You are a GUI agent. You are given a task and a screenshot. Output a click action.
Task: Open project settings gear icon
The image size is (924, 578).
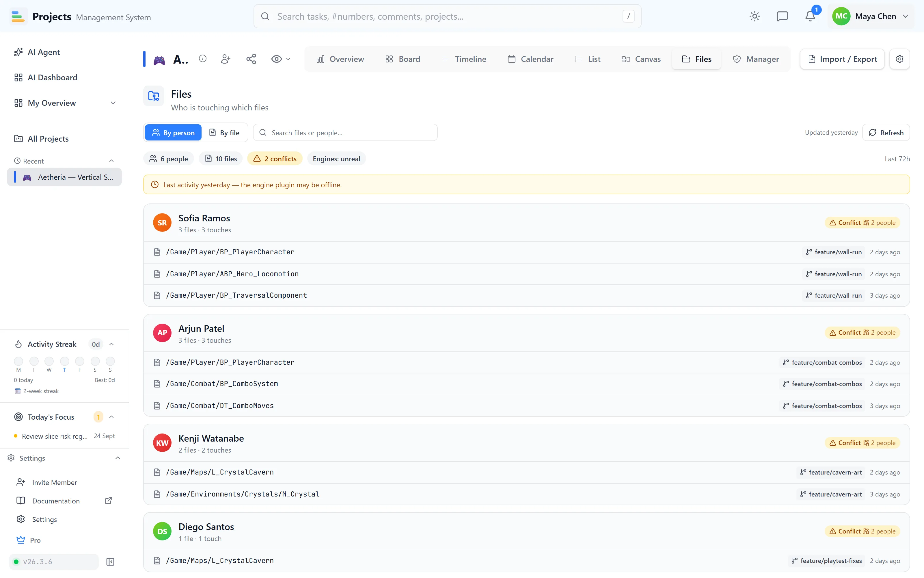click(x=899, y=59)
